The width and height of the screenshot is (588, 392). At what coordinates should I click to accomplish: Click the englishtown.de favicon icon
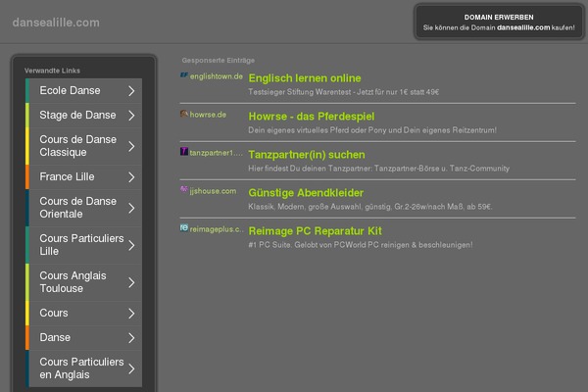(x=184, y=75)
